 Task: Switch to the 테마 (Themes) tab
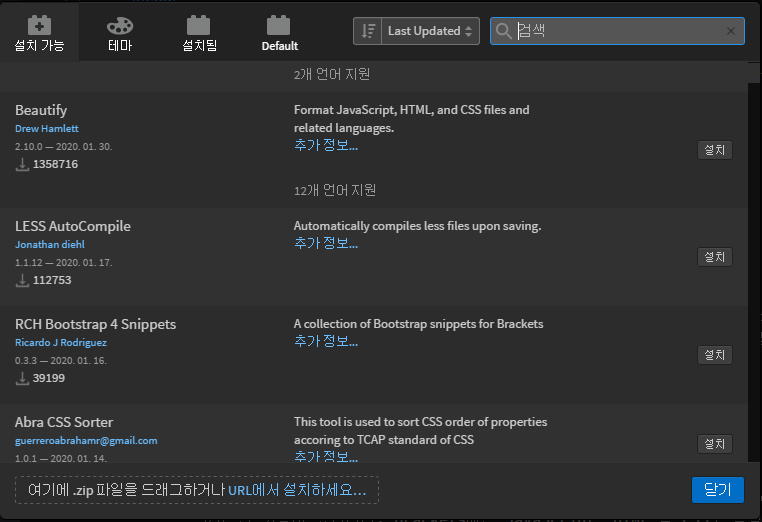click(120, 34)
